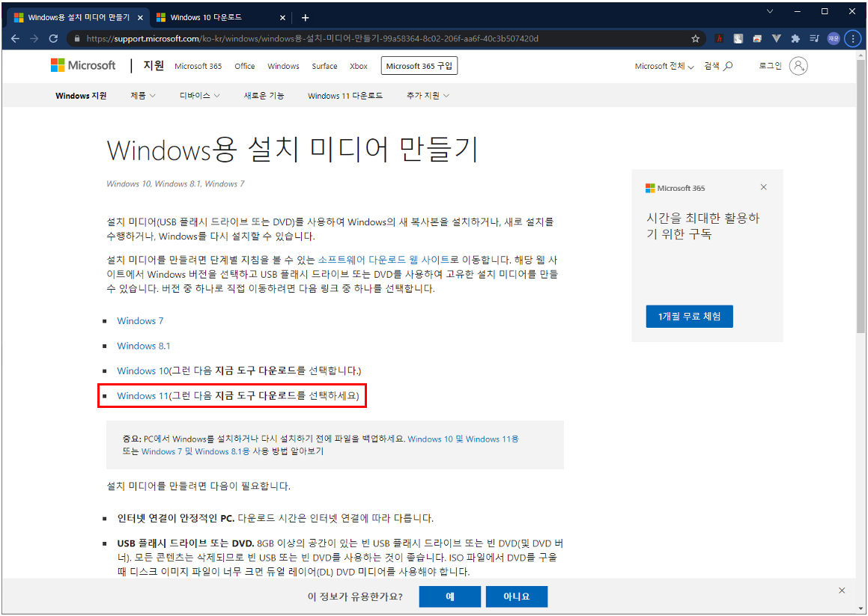Image resolution: width=868 pixels, height=616 pixels.
Task: Open the Chrome three-dot menu
Action: click(x=852, y=39)
